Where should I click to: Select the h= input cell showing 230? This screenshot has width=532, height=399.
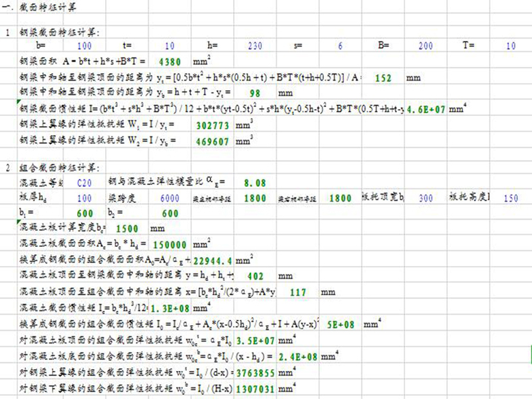[x=254, y=46]
